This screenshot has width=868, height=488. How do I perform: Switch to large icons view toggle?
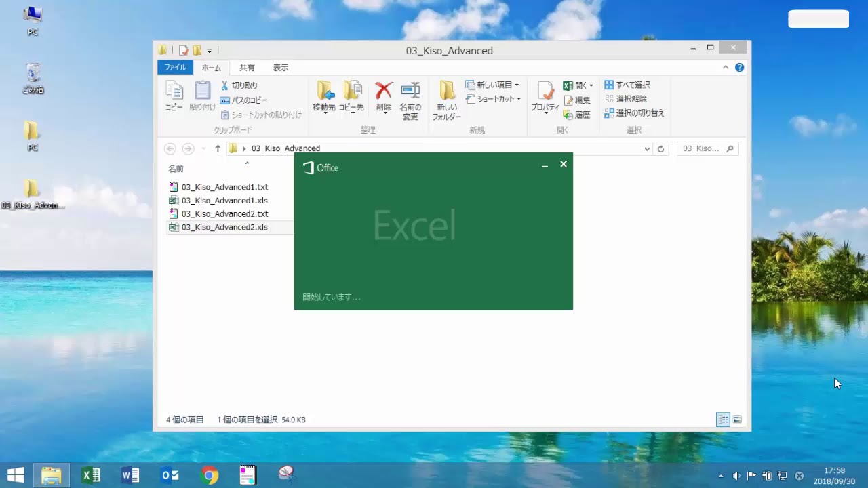click(x=737, y=420)
